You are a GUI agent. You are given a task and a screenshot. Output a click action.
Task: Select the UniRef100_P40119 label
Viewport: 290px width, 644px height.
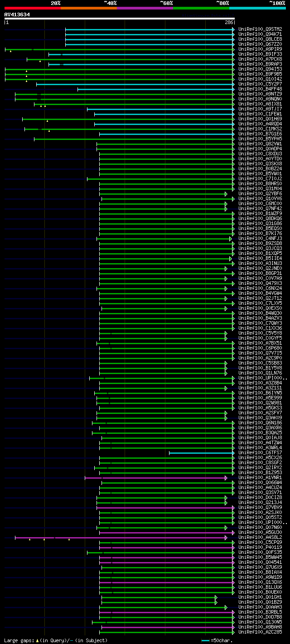coord(260,548)
